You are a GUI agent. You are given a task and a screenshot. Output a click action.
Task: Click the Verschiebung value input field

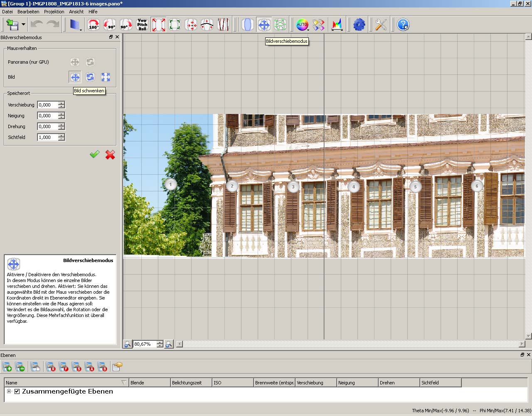point(47,105)
